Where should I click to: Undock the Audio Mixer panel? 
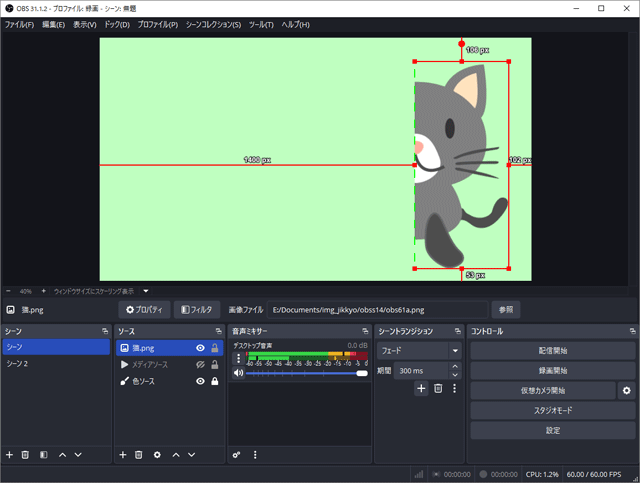tap(365, 331)
